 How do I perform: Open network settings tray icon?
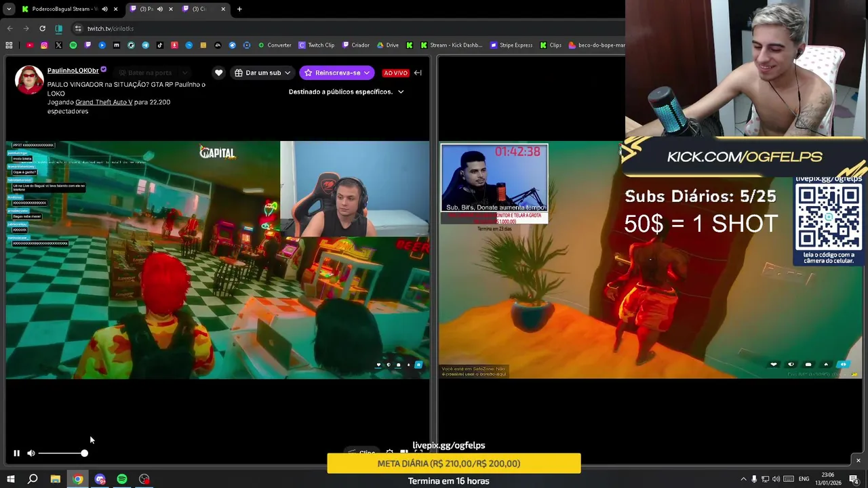click(x=765, y=479)
